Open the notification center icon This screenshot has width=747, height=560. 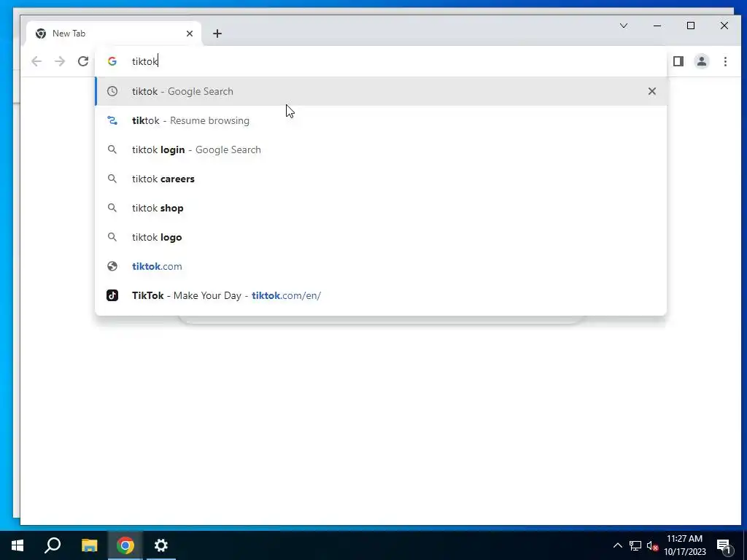pyautogui.click(x=724, y=545)
